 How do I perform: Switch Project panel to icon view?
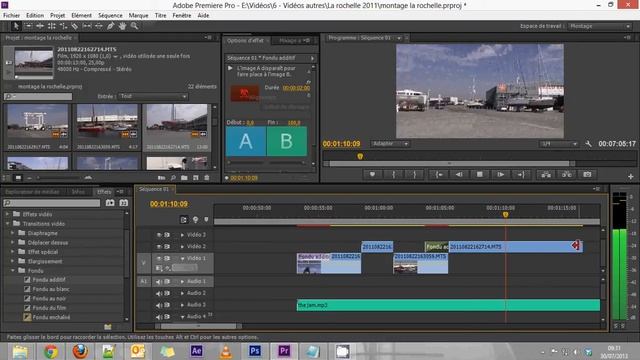(x=18, y=178)
